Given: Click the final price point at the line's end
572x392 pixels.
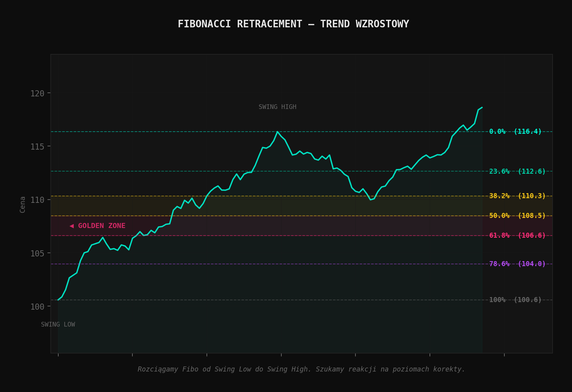Looking at the screenshot, I should 482,107.
